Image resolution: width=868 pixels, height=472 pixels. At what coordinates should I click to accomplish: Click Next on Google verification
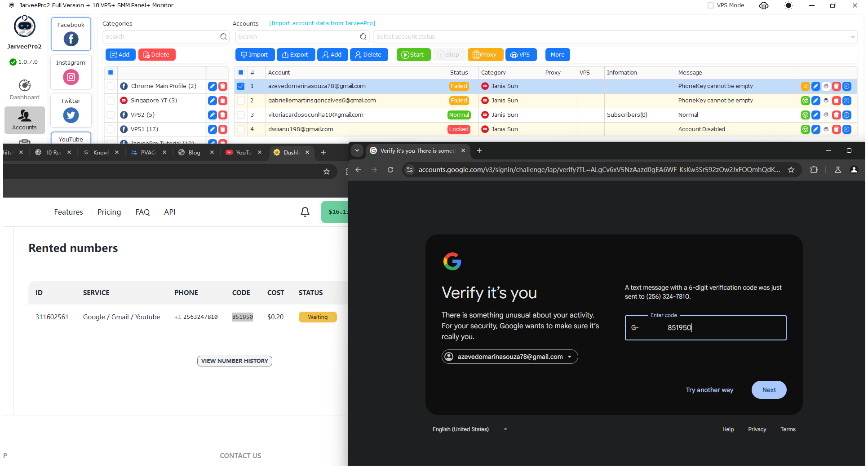pyautogui.click(x=769, y=390)
